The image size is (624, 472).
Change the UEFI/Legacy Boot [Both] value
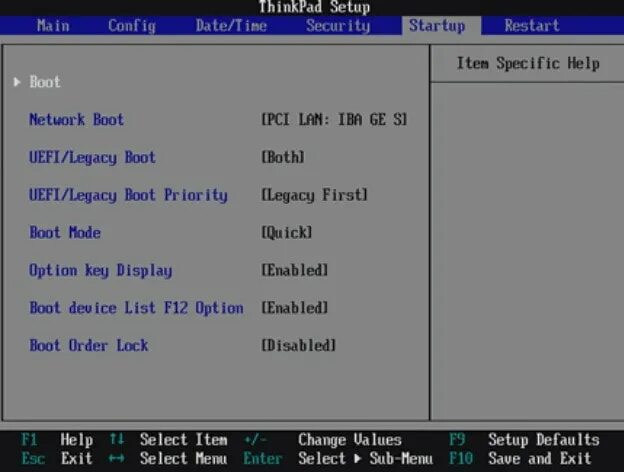tap(283, 157)
